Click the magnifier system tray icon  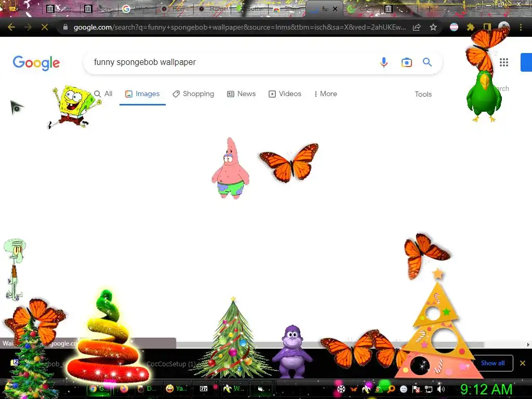tap(391, 389)
